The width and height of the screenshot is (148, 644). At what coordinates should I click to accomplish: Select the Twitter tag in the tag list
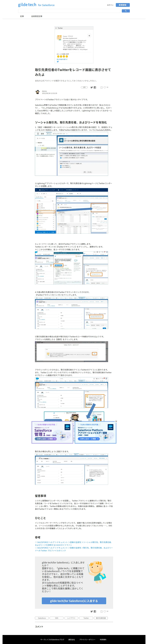(86, 618)
